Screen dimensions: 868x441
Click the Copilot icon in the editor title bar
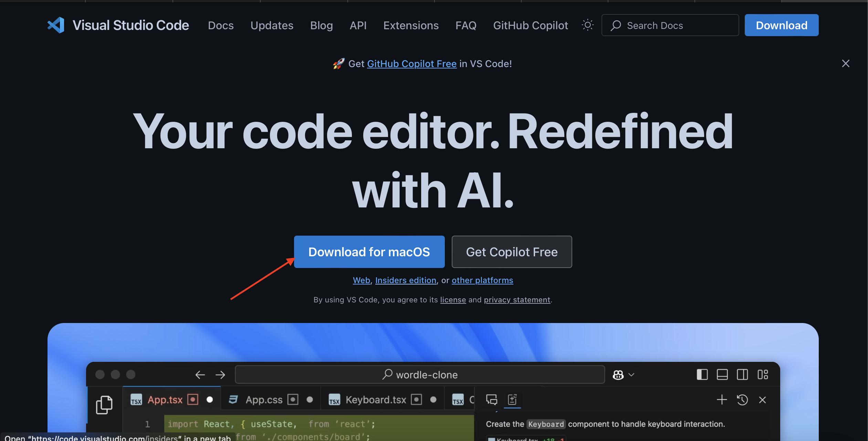(618, 375)
